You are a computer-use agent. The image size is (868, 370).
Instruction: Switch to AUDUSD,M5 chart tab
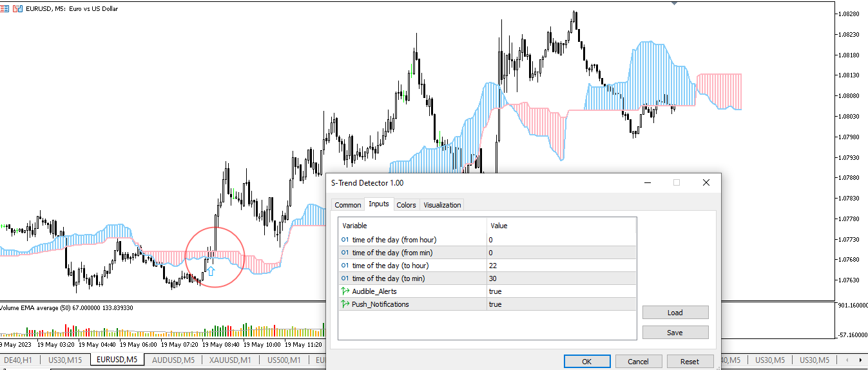[173, 360]
